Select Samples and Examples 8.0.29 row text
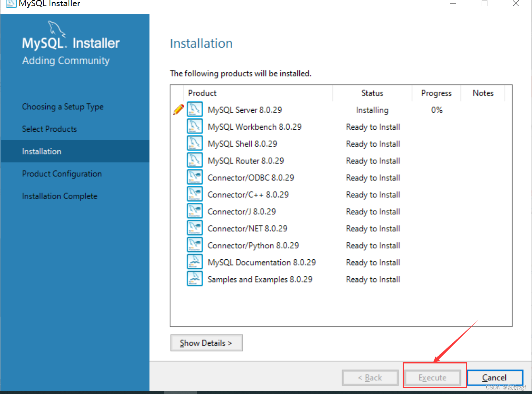532x394 pixels. point(260,279)
